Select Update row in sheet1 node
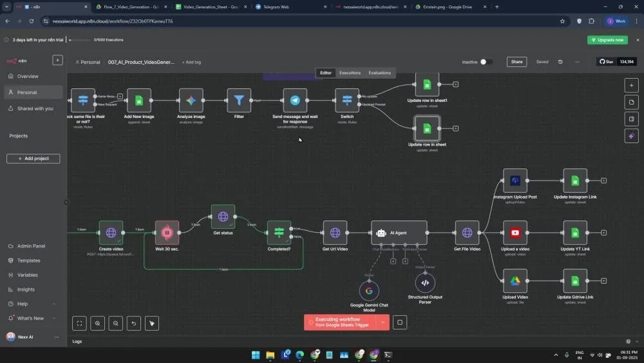 [x=427, y=84]
